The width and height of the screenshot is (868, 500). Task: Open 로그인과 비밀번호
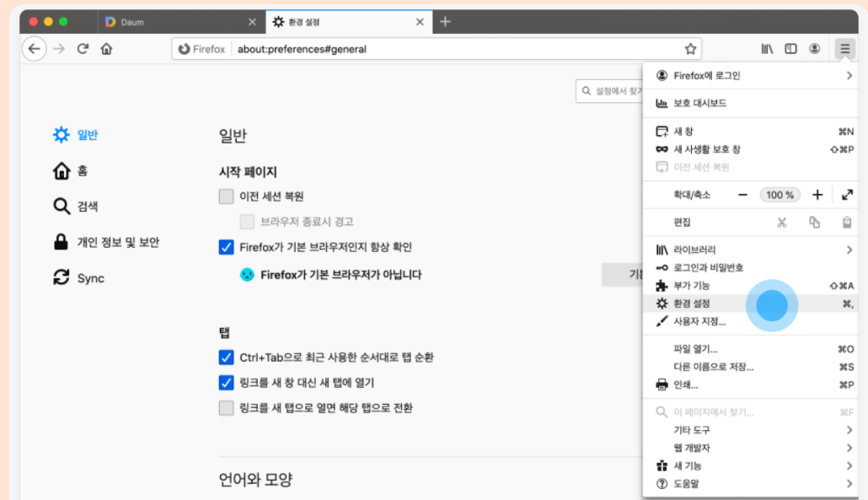750,267
